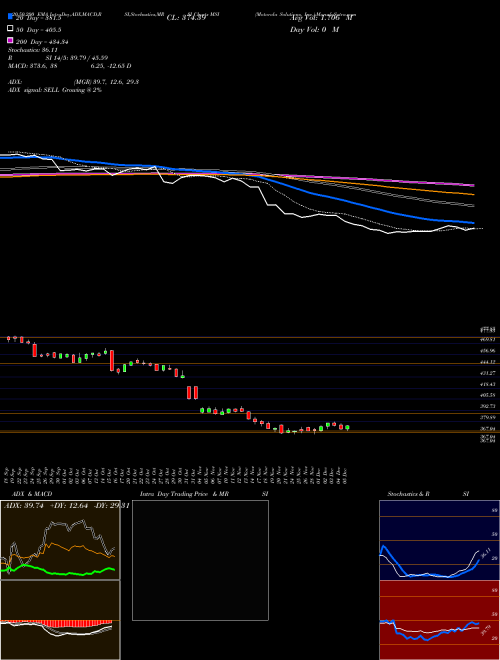The width and height of the screenshot is (500, 660).
Task: Click the 405.58 price axis label
Action: coord(488,395)
